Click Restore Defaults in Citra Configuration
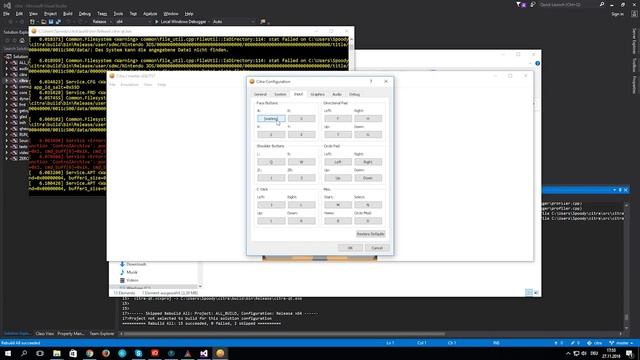The image size is (640, 360). click(x=371, y=234)
